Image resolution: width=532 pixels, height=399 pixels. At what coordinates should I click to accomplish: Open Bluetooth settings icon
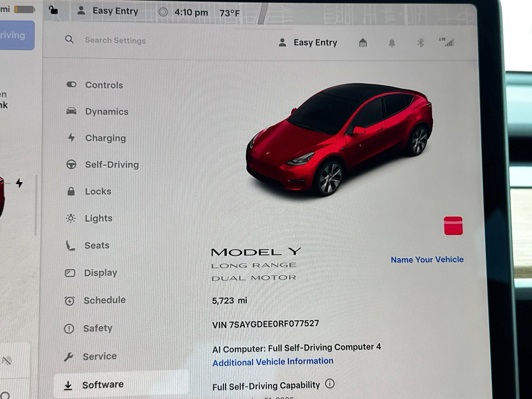pos(421,42)
